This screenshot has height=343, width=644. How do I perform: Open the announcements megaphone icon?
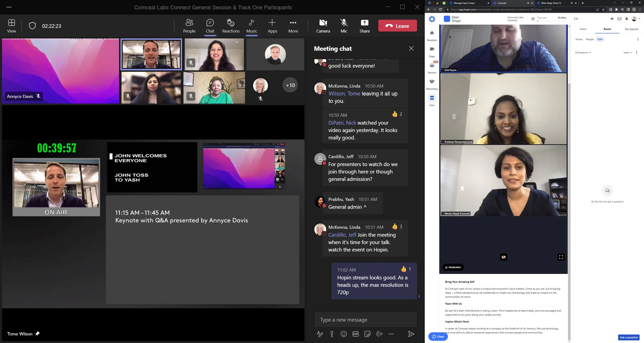(x=612, y=19)
